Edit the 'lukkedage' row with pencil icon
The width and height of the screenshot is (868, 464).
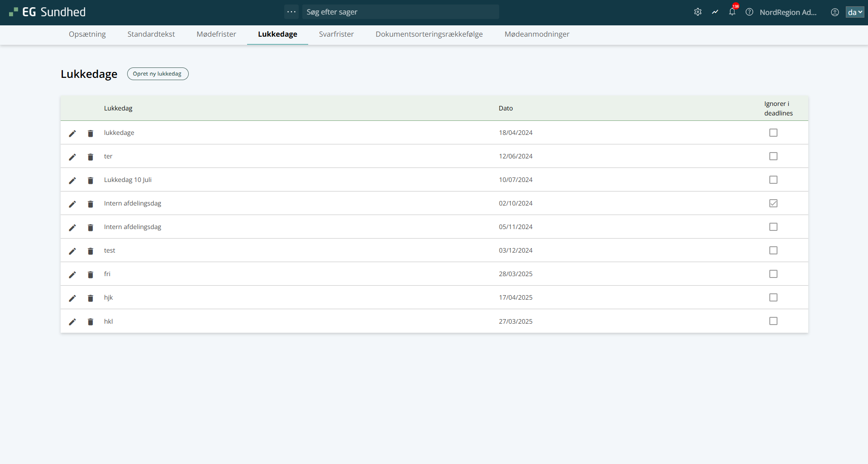[x=72, y=133]
